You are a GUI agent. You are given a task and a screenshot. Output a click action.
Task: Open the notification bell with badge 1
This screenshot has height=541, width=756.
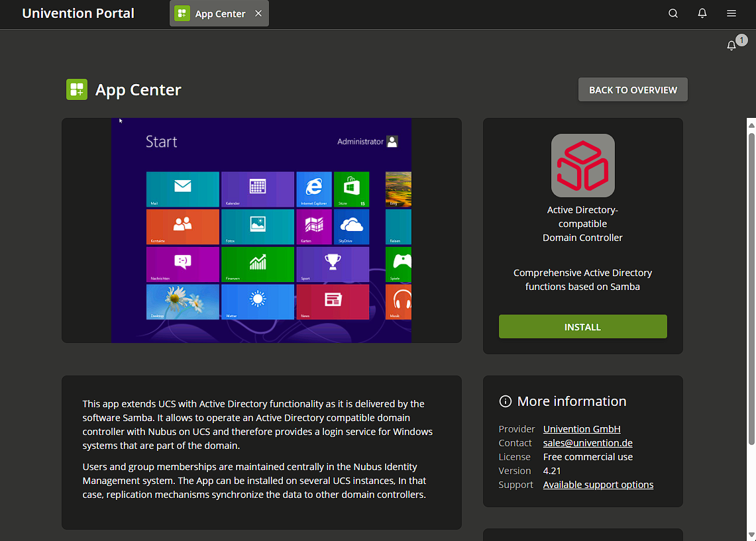[731, 45]
